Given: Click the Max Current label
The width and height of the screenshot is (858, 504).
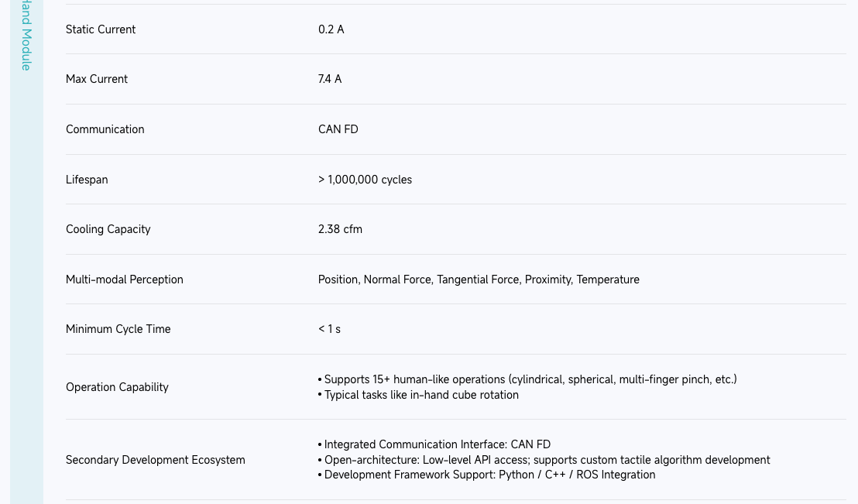Looking at the screenshot, I should click(x=97, y=79).
